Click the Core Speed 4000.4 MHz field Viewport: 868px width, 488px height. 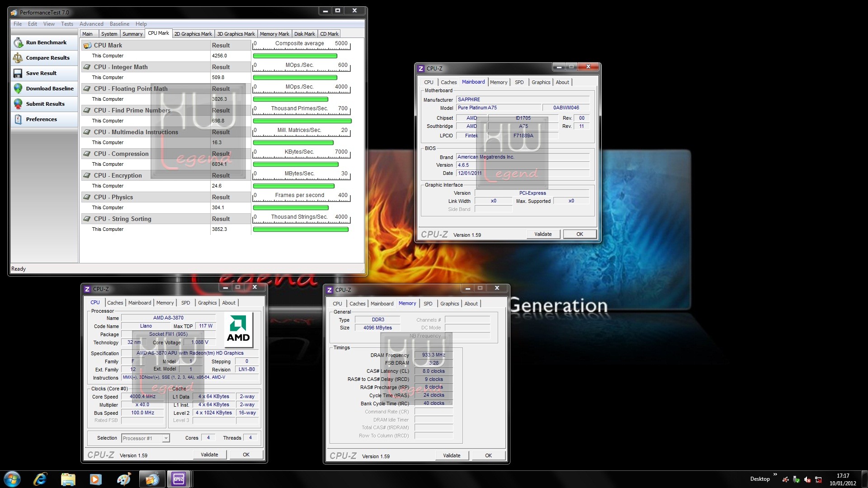point(142,397)
